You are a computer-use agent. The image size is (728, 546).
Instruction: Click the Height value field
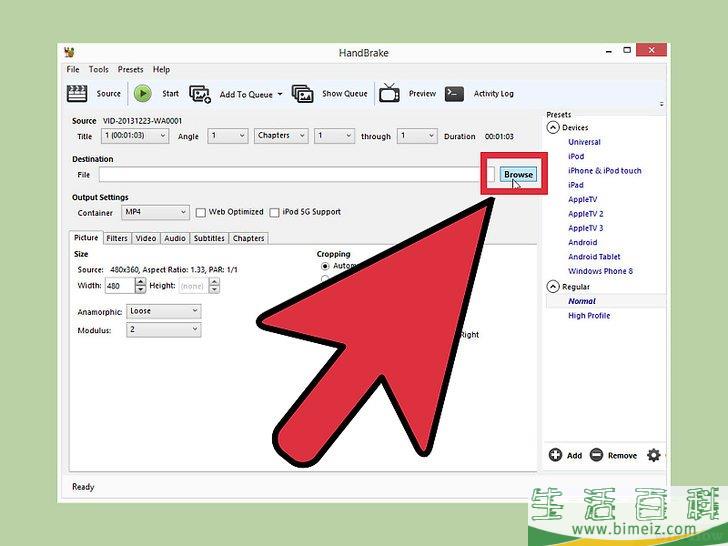pos(194,286)
